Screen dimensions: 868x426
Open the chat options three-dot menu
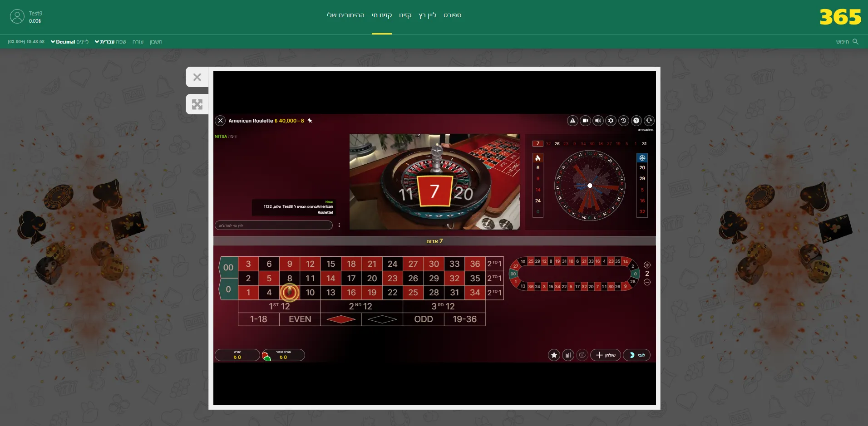tap(339, 225)
